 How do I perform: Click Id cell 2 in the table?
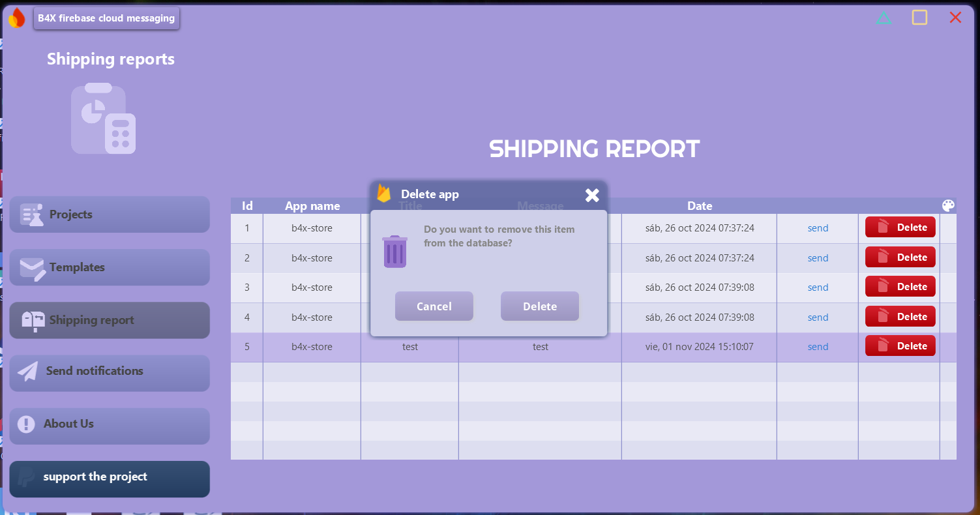coord(247,258)
